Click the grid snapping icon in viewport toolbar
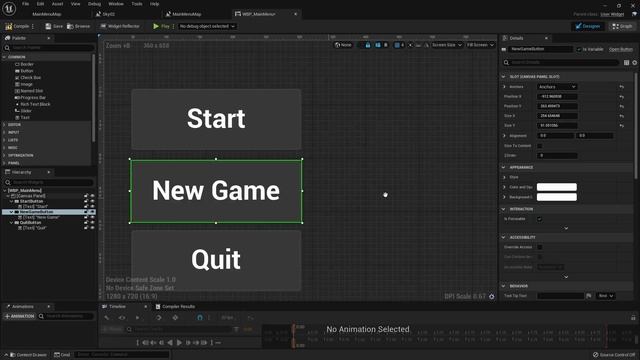 pos(397,45)
